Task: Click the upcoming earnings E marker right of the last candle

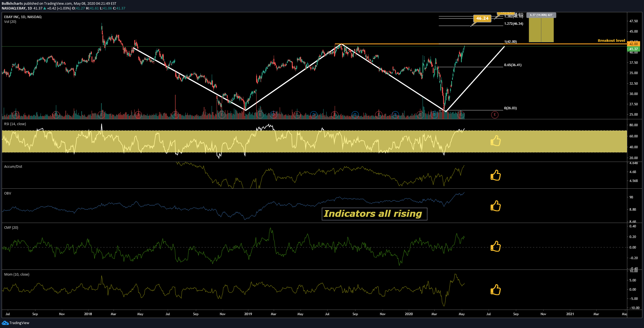Action: (x=495, y=115)
